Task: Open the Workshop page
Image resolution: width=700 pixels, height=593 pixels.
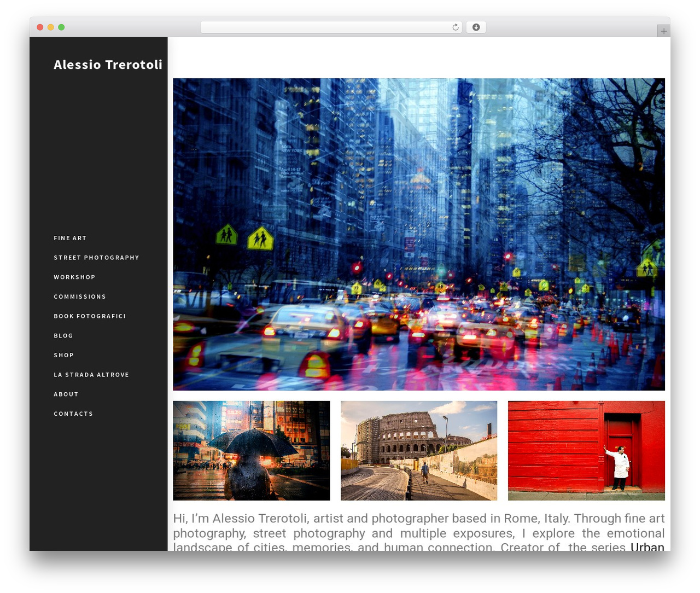Action: (74, 277)
